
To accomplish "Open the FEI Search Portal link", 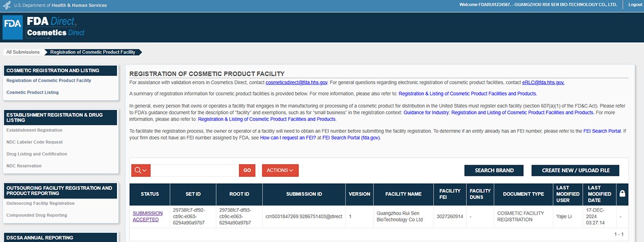I will click(603, 131).
